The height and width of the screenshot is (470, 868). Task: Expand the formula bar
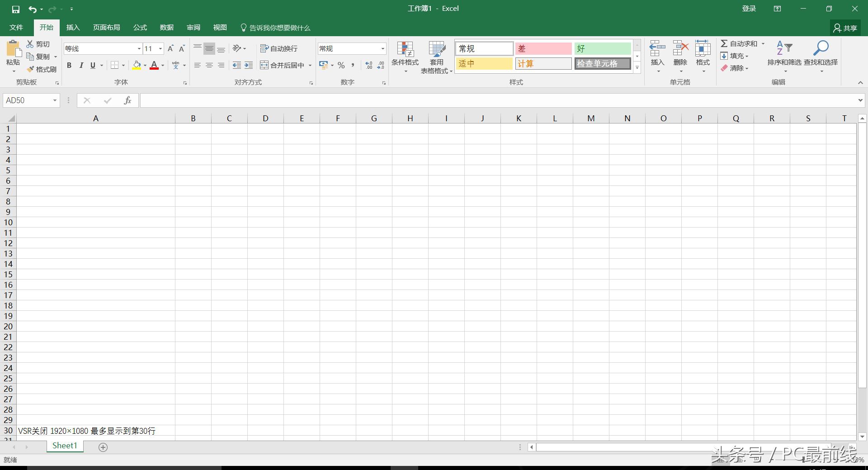(860, 100)
